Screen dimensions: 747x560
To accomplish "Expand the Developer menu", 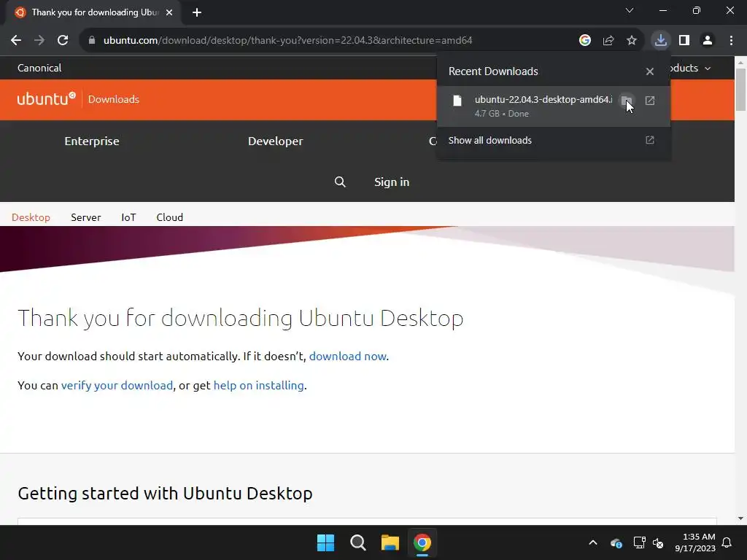I will (x=275, y=141).
